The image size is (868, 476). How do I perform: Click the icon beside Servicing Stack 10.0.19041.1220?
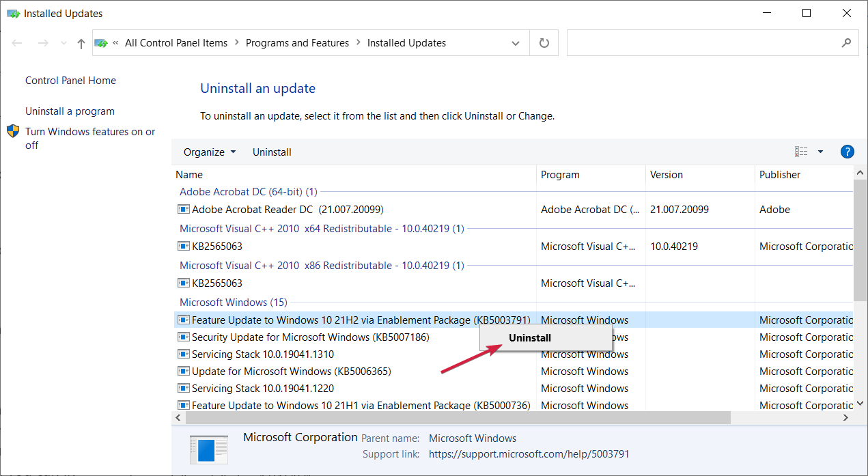coord(183,388)
